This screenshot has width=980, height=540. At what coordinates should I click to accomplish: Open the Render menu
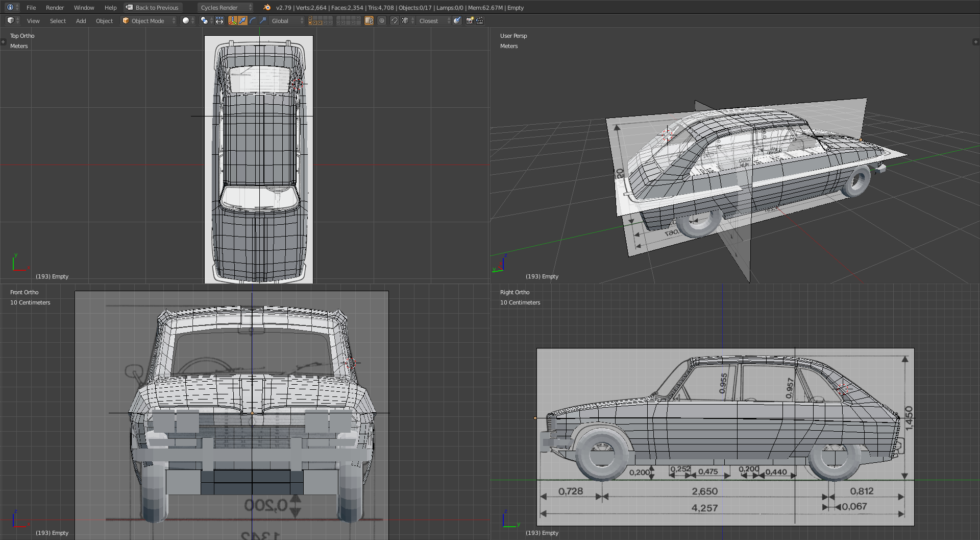55,7
